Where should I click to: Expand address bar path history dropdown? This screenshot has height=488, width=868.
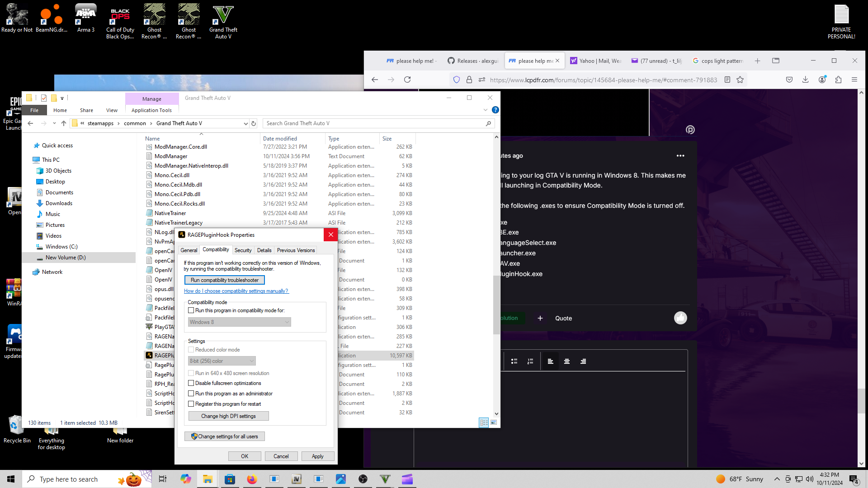[245, 123]
